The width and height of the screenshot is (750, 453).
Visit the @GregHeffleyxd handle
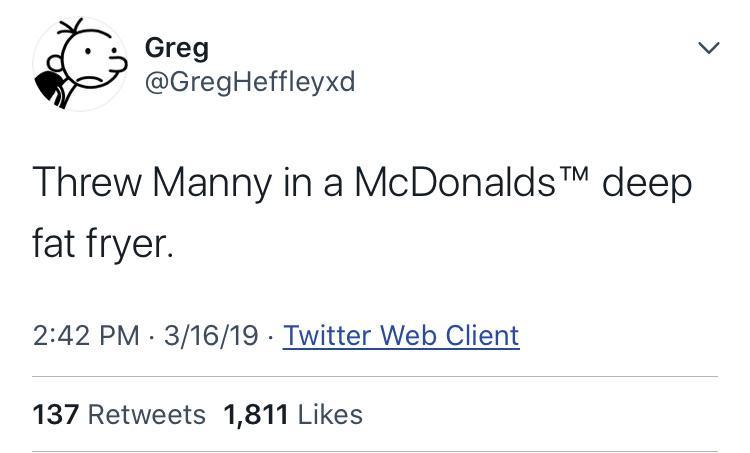coord(250,81)
